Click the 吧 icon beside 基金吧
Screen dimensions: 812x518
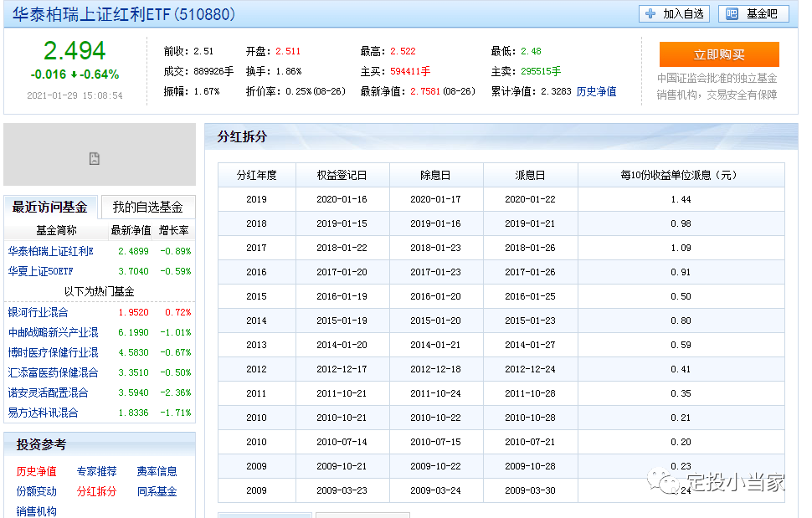[732, 14]
